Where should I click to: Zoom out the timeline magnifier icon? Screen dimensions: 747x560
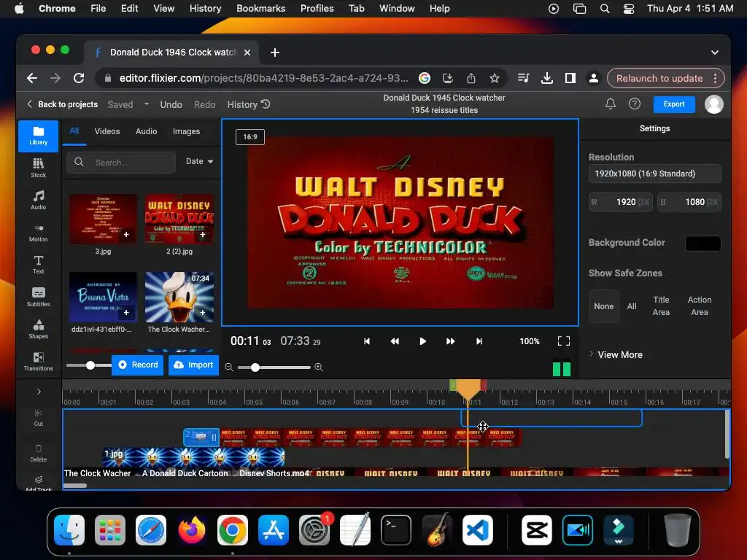pos(229,367)
